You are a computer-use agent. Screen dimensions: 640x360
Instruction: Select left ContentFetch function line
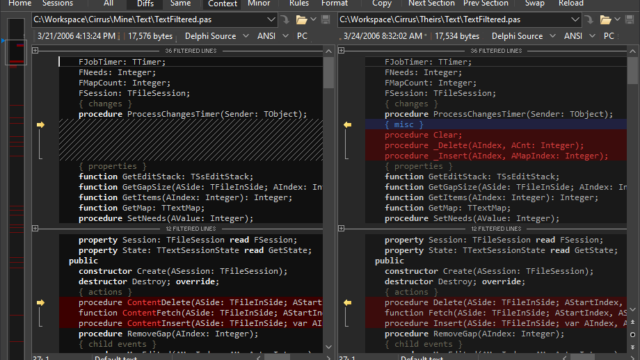[191, 313]
